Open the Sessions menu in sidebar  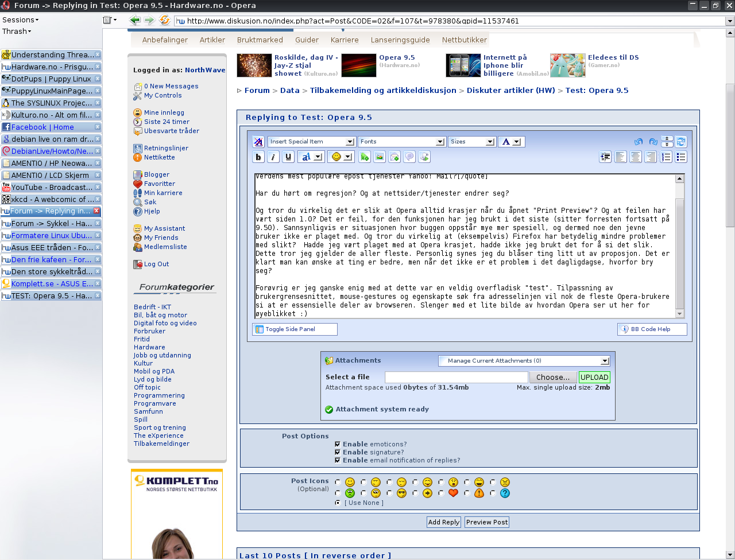coord(21,20)
